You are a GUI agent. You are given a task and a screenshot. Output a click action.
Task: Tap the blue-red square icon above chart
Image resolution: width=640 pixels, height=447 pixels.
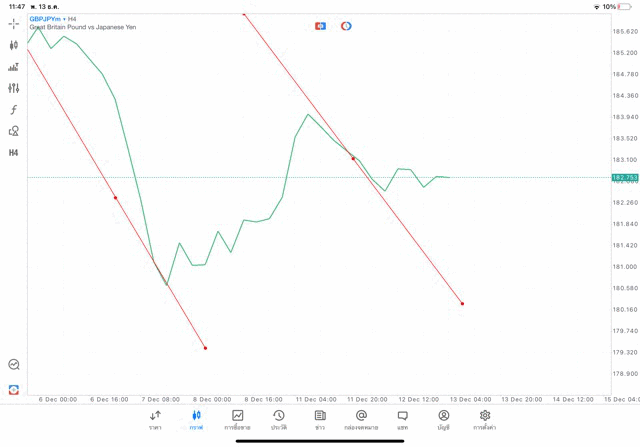[320, 26]
